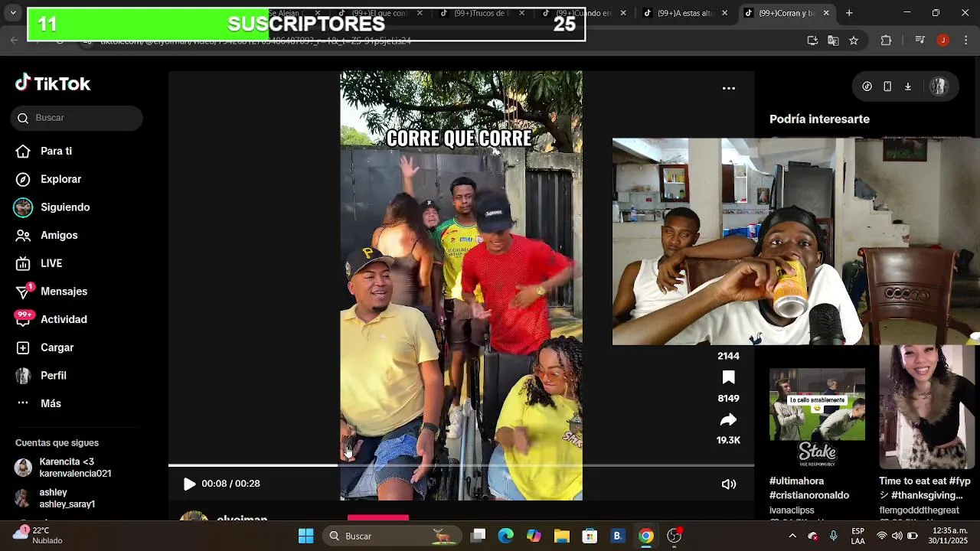980x551 pixels.
Task: Go back with browser back arrow
Action: (x=14, y=41)
